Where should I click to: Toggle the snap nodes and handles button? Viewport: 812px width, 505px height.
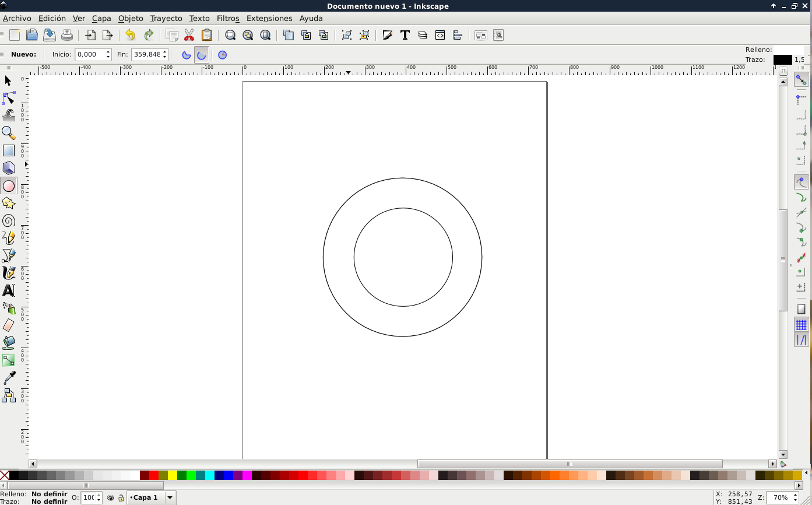[x=802, y=182]
